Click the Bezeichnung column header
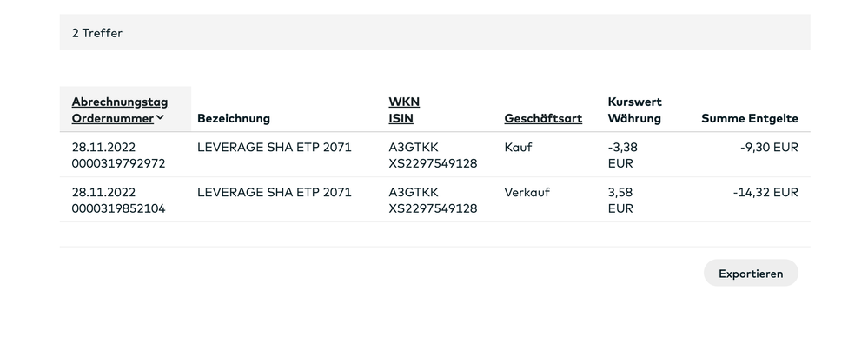 click(x=234, y=118)
